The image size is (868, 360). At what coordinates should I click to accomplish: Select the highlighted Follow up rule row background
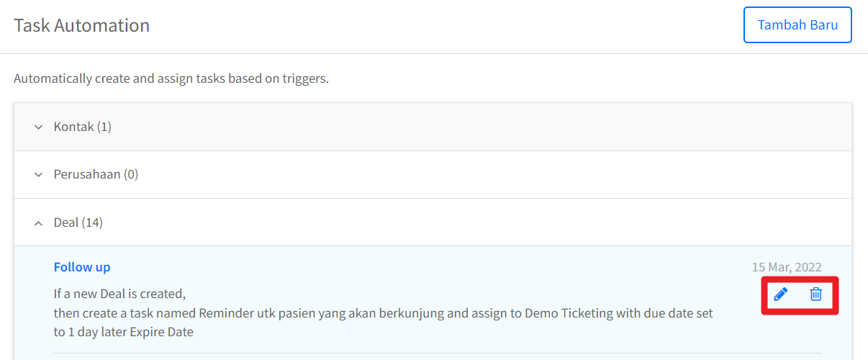click(433, 302)
